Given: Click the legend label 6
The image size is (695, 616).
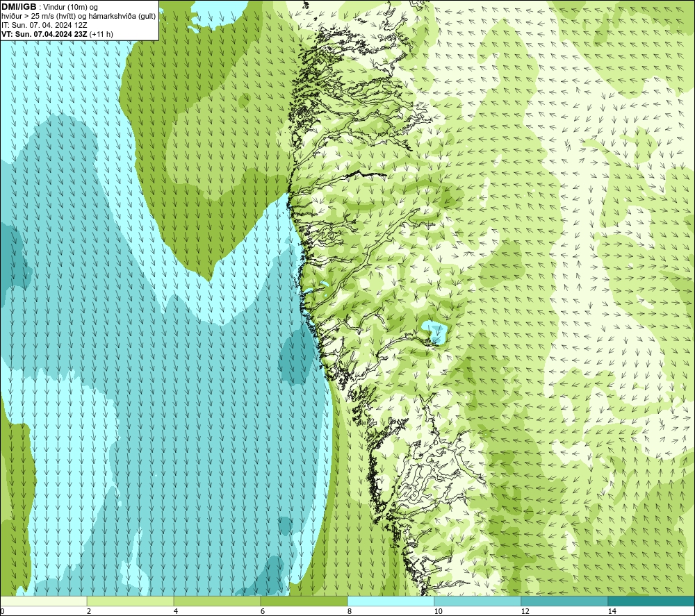Looking at the screenshot, I should click(263, 612).
